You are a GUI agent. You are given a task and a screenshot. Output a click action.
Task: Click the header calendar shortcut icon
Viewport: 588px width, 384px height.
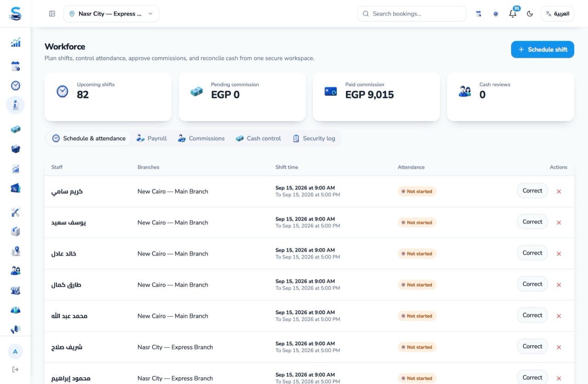click(x=479, y=14)
